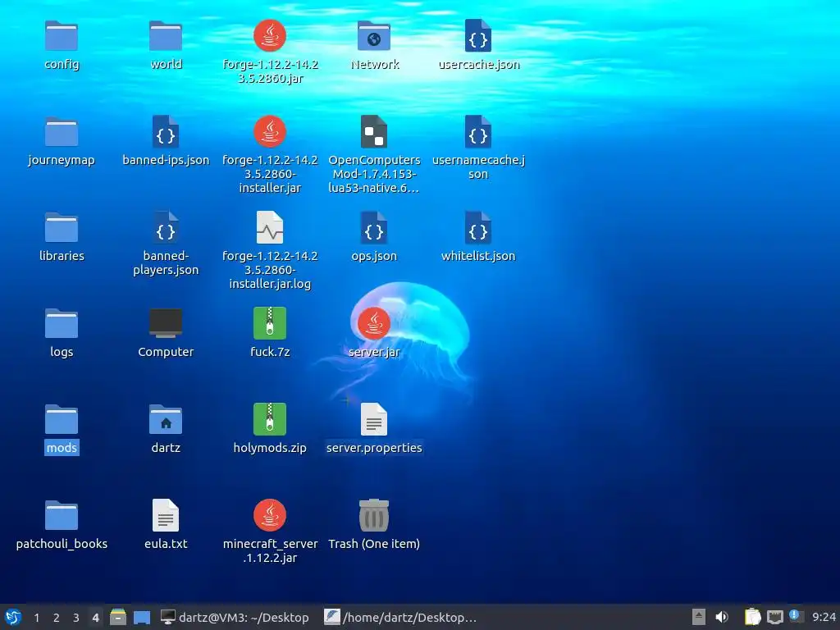Select the fuck.7z archive icon
The width and height of the screenshot is (840, 630).
[x=270, y=323]
